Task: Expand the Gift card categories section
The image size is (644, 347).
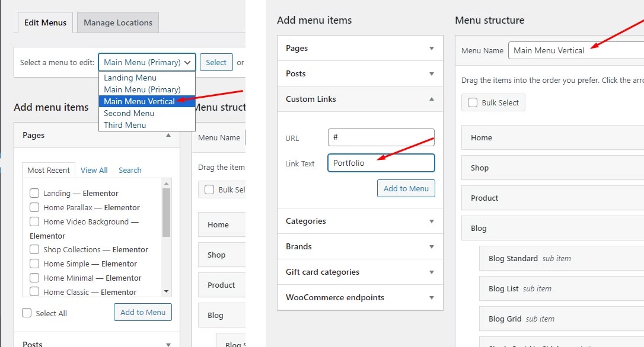Action: pos(432,272)
